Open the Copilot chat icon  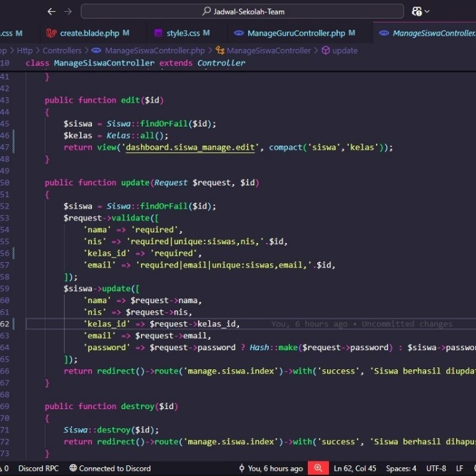416,11
